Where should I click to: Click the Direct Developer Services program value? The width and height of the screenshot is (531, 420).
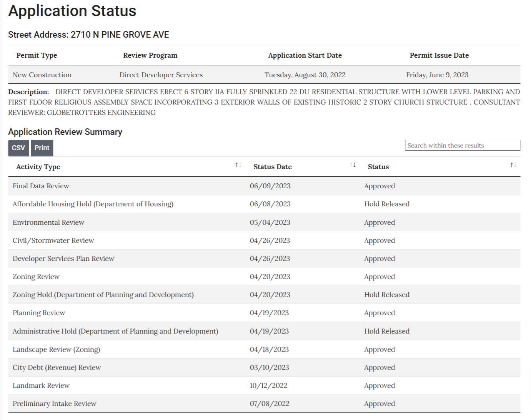161,75
